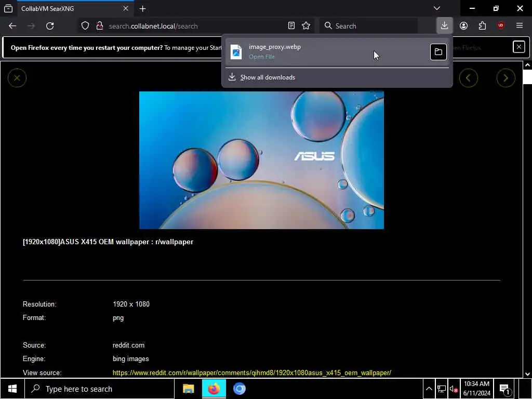
Task: Reload the current page
Action: click(x=50, y=26)
